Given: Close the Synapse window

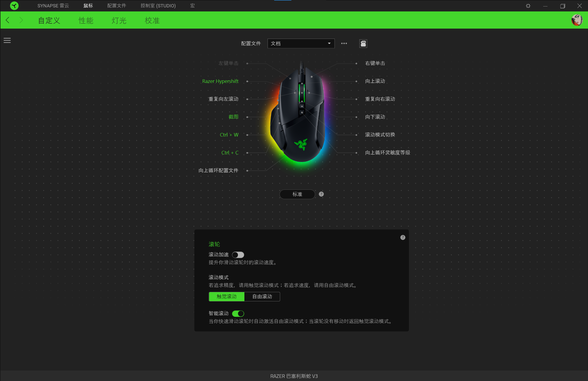Looking at the screenshot, I should (x=579, y=6).
